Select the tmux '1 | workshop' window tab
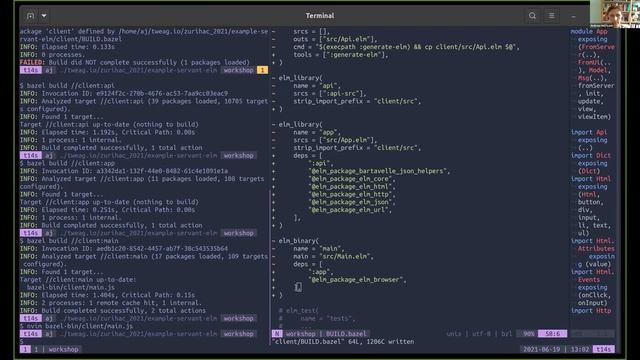Viewport: 640px width, 360px height. pos(56,349)
